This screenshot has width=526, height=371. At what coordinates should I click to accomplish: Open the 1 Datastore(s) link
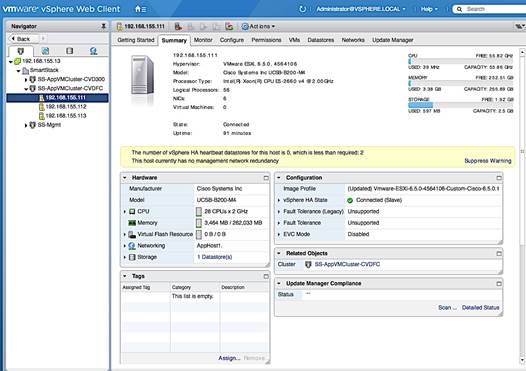(x=215, y=257)
